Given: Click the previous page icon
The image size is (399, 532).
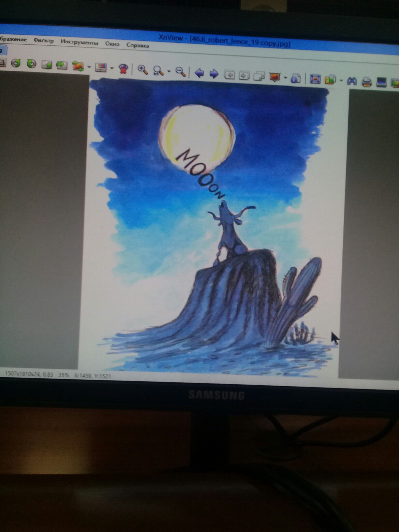Looking at the screenshot, I should coord(230,75).
